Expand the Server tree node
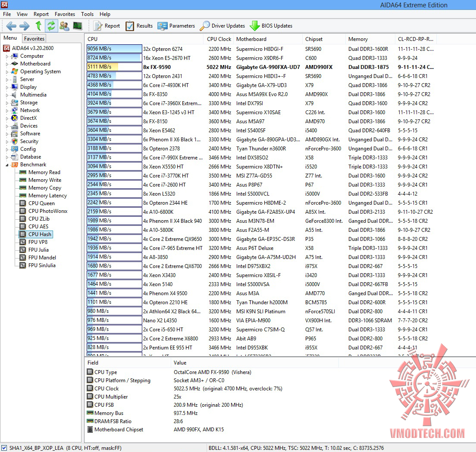The height and width of the screenshot is (452, 476). pyautogui.click(x=7, y=79)
